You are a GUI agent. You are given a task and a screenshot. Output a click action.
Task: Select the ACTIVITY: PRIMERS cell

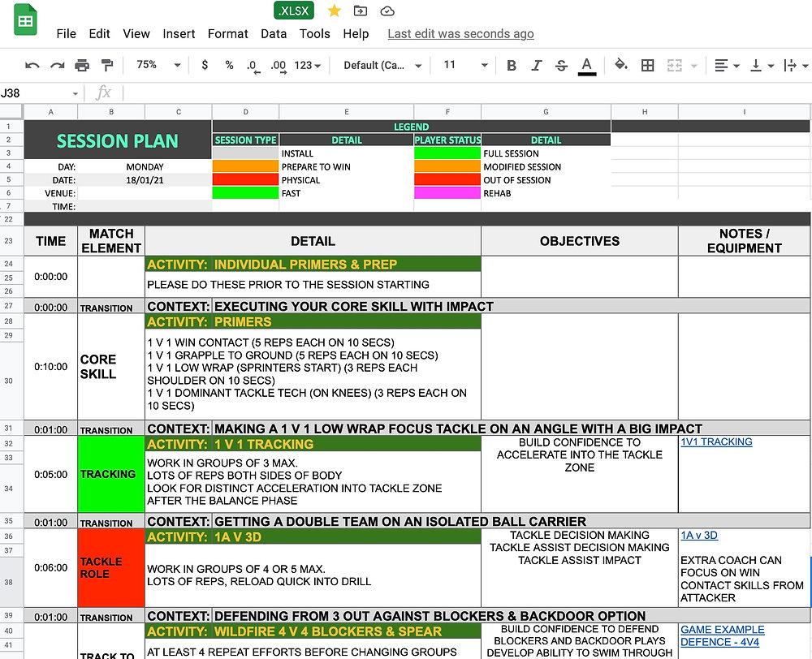[313, 321]
